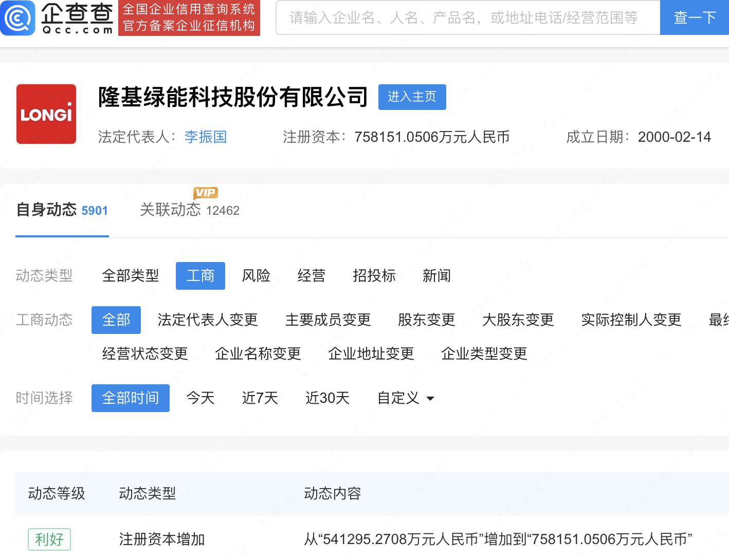Click the 动态内容 column header
This screenshot has height=560, width=729.
333,494
